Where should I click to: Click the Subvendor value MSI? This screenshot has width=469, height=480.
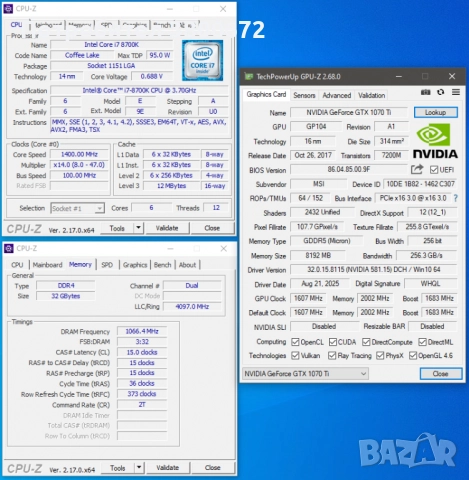point(318,184)
